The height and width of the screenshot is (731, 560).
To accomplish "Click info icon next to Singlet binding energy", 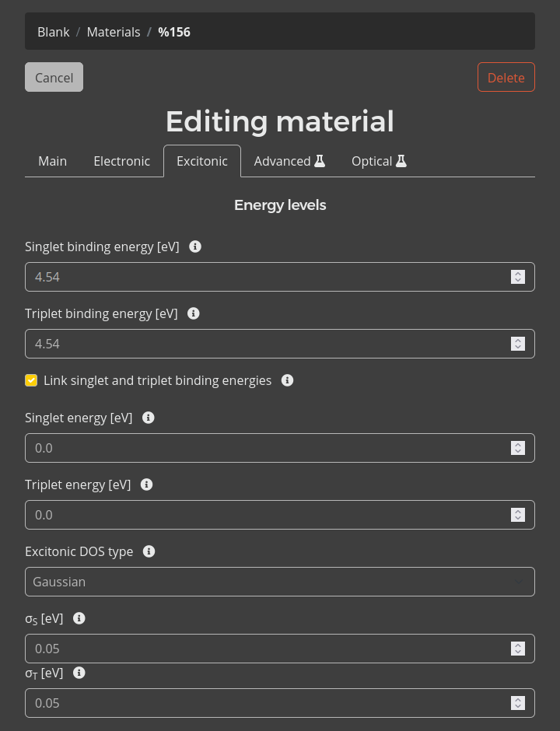I will point(195,247).
